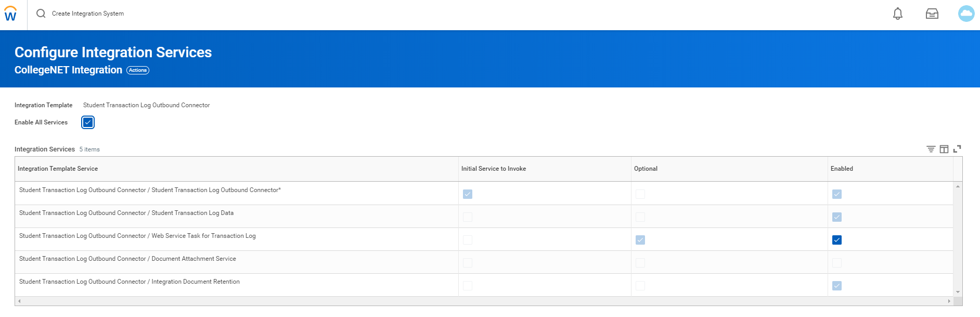Open the Actions menu for CollegeNET Integration
This screenshot has height=317, width=980.
click(138, 70)
